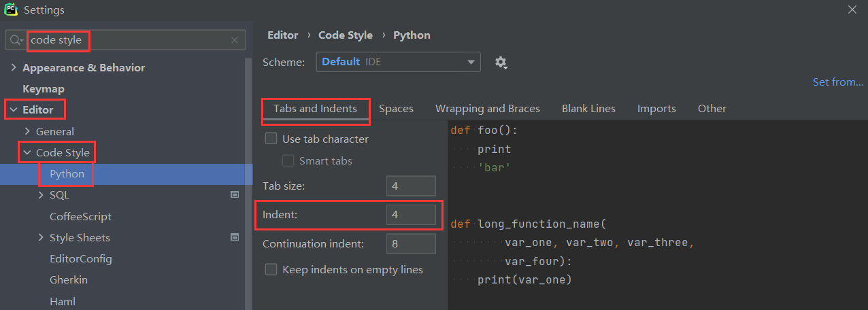Switch to the Wrapping and Braces tab
Image resolution: width=868 pixels, height=310 pixels.
click(x=487, y=109)
